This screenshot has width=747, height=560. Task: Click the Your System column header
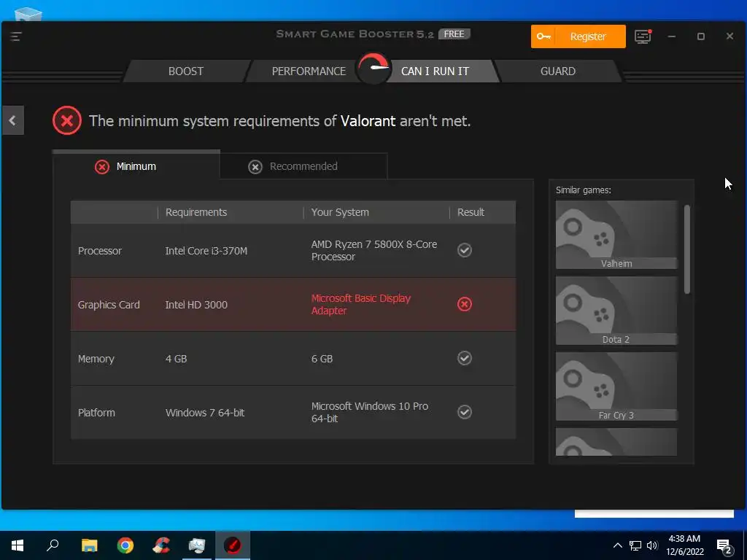pyautogui.click(x=340, y=212)
